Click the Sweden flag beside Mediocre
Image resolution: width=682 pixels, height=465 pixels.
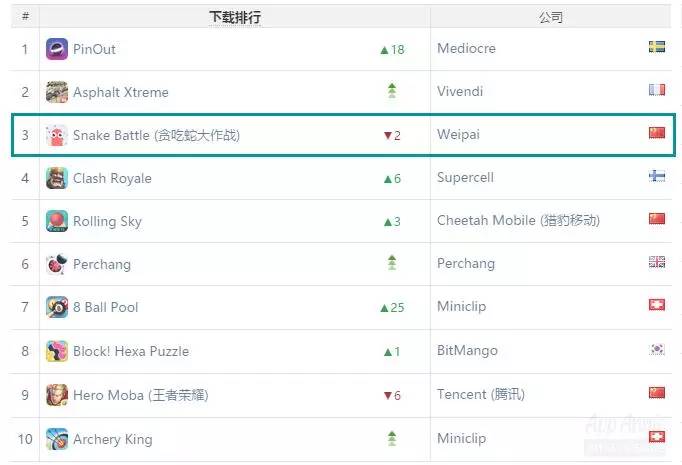click(x=656, y=47)
